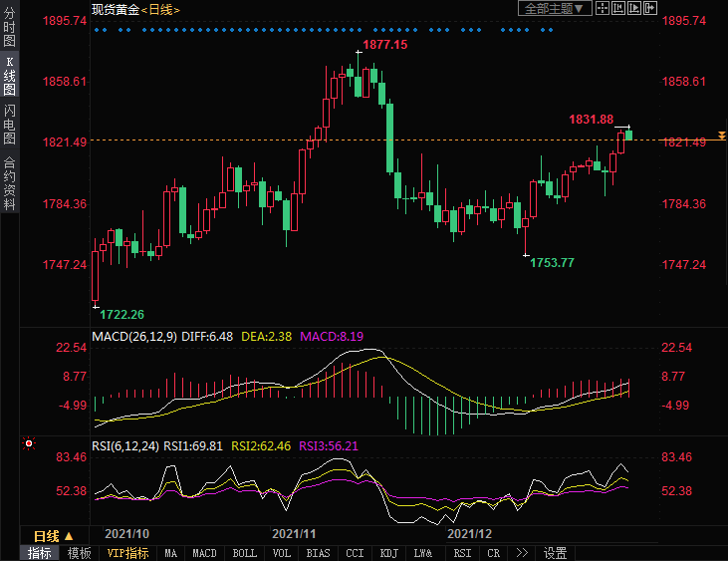The width and height of the screenshot is (728, 561).
Task: Switch the indicator to KDJ
Action: point(388,553)
